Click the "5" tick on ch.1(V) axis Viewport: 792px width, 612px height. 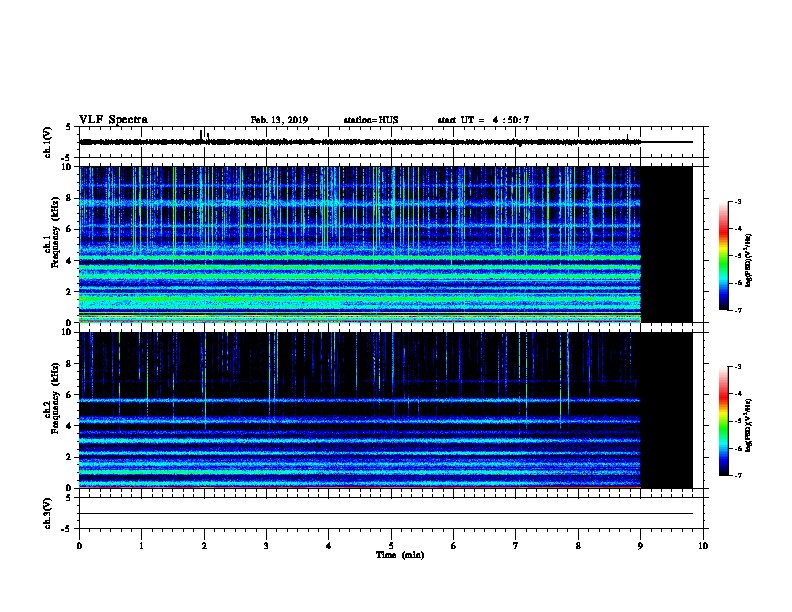pyautogui.click(x=69, y=127)
